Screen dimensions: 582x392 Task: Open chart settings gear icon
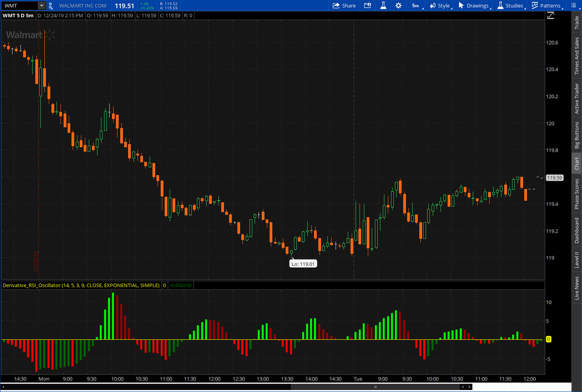[x=398, y=5]
